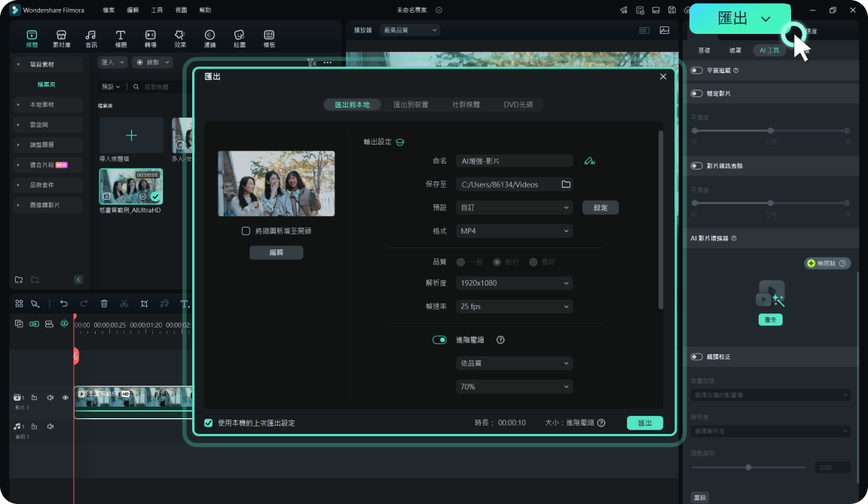
Task: Switch to 匯出到裝置 tab
Action: tap(411, 105)
